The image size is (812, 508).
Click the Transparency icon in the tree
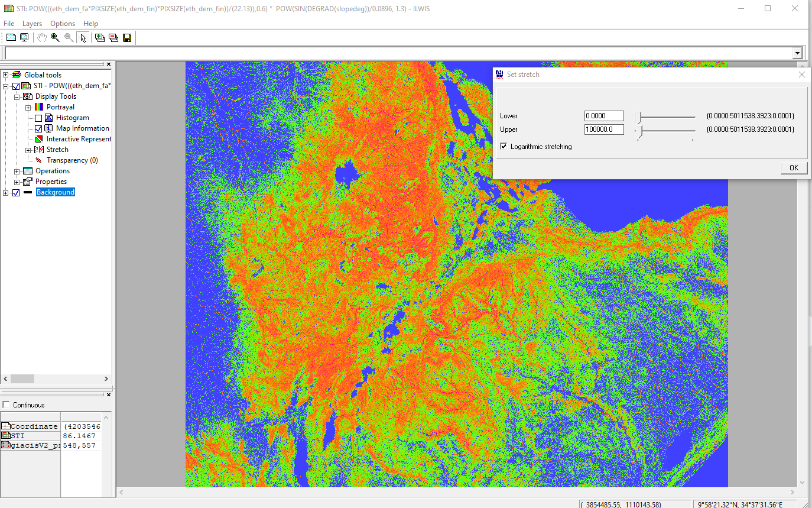38,160
